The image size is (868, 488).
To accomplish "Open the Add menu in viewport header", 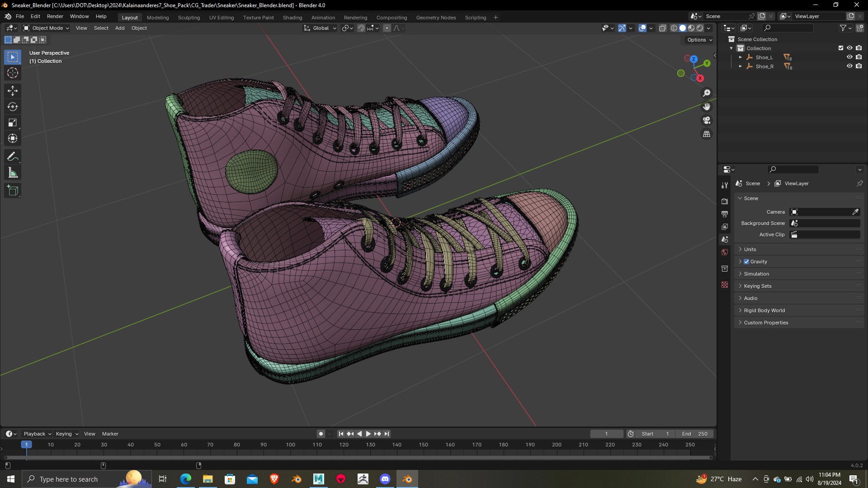I will pyautogui.click(x=120, y=28).
